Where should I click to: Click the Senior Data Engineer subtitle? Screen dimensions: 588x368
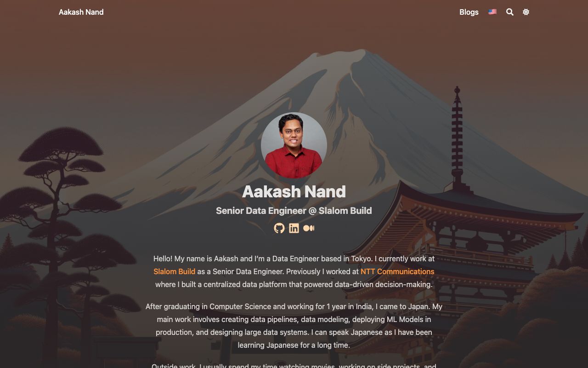point(294,211)
